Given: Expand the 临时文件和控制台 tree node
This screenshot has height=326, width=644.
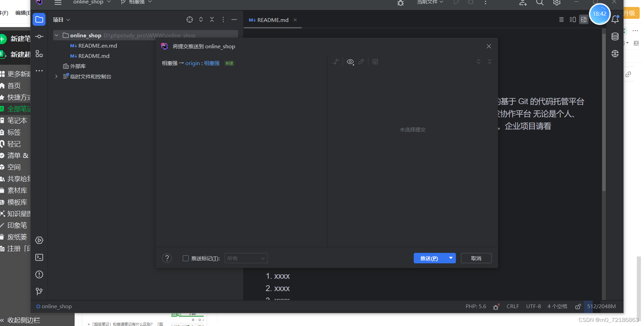Looking at the screenshot, I should [56, 76].
